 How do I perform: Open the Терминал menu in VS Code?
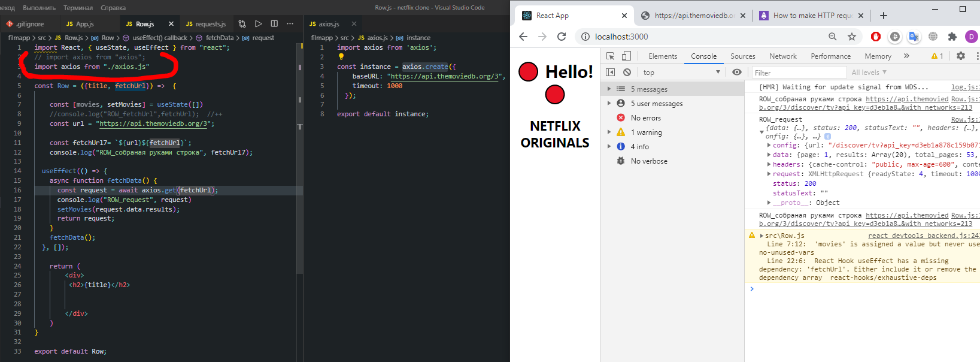tap(78, 8)
